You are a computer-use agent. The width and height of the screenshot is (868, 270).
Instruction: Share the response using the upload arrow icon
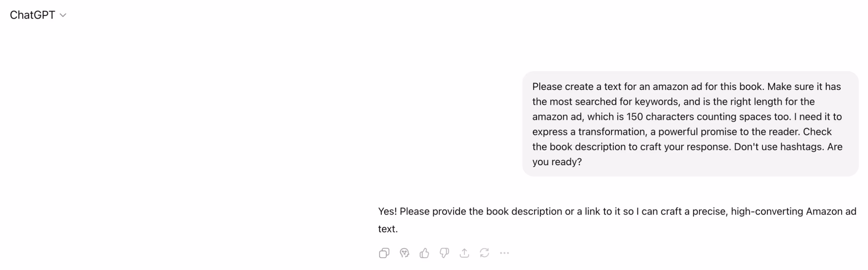click(464, 253)
